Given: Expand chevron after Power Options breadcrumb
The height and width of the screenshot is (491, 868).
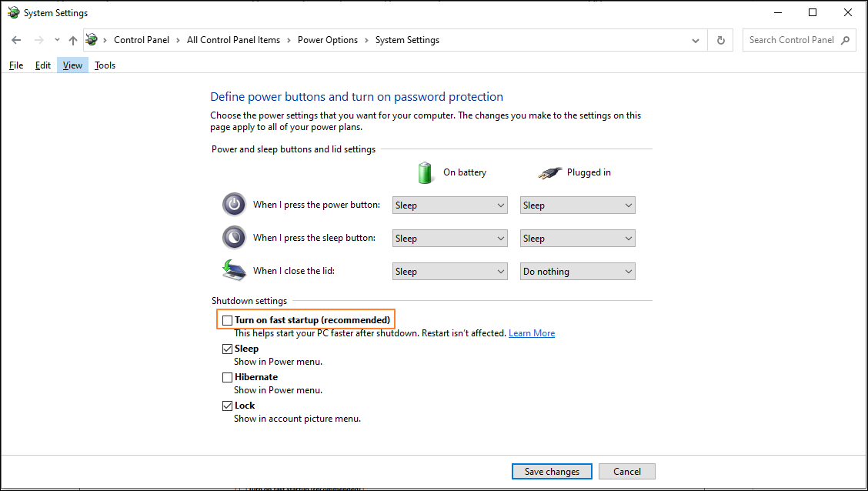Looking at the screenshot, I should pyautogui.click(x=367, y=40).
